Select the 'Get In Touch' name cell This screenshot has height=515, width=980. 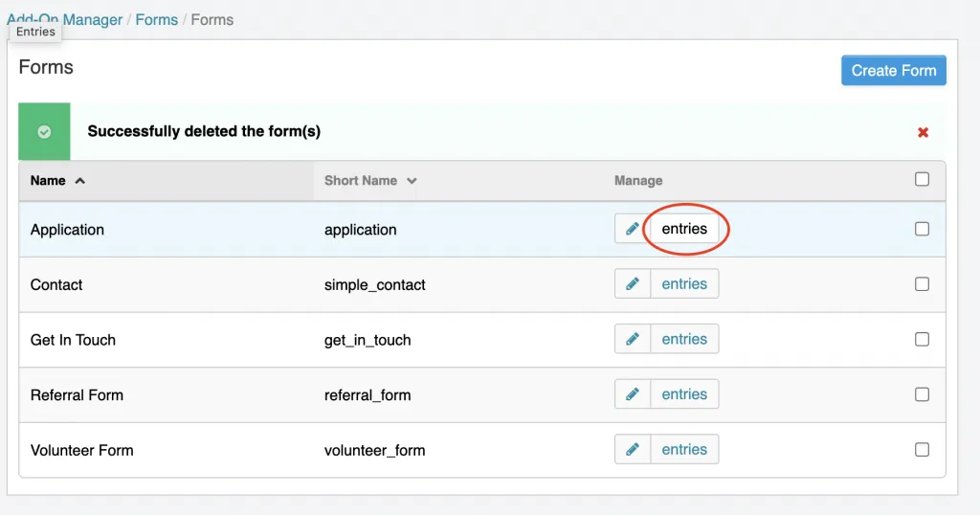tap(73, 340)
